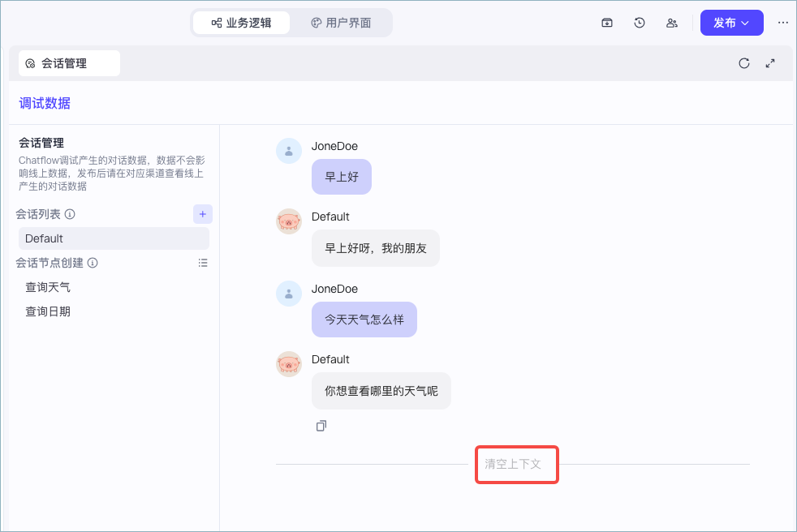Click the archive box icon in top bar
The height and width of the screenshot is (532, 797).
pyautogui.click(x=607, y=23)
